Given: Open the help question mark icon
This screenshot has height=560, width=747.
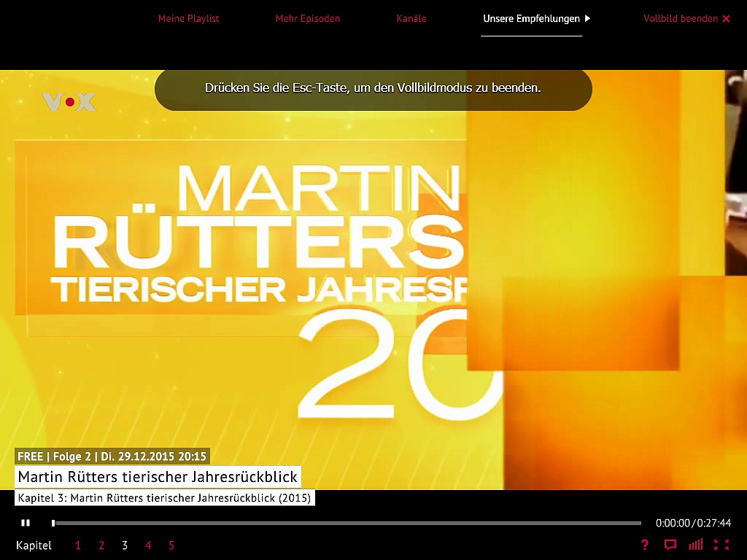Looking at the screenshot, I should (x=644, y=545).
